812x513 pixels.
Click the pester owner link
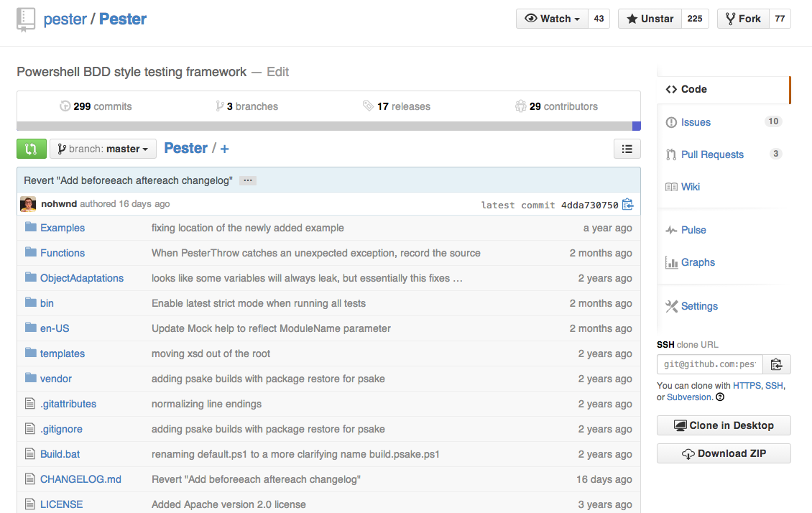point(65,19)
